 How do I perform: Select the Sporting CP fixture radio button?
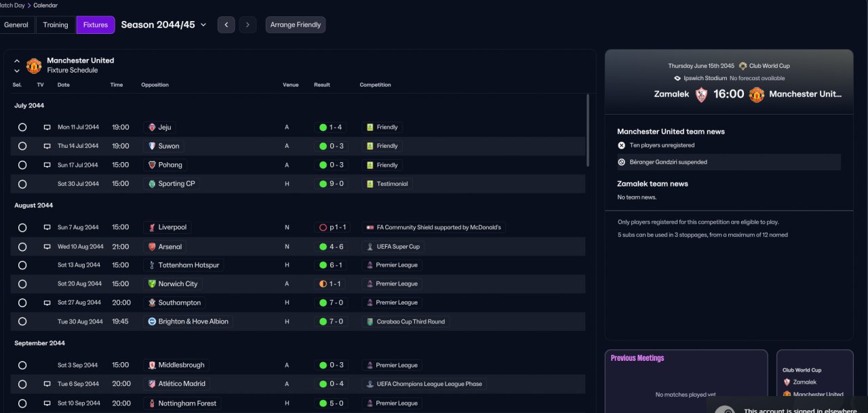click(x=22, y=184)
